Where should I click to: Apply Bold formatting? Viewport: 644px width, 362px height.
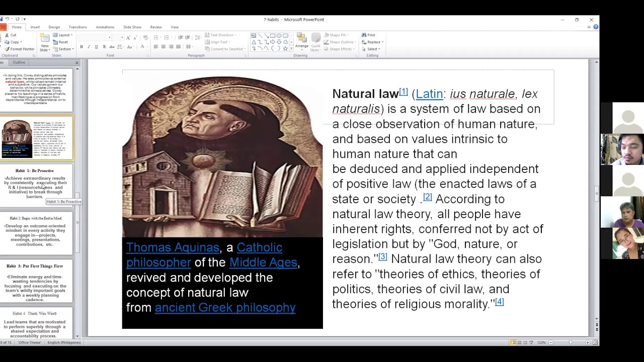(82, 47)
